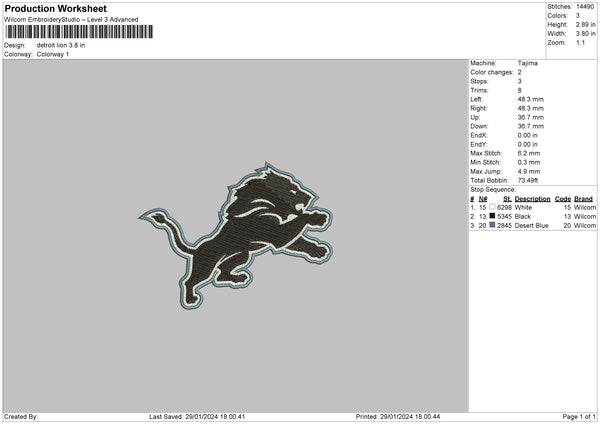Click the 'Created By:' footer label
Screen dimensions: 600x424
click(21, 416)
